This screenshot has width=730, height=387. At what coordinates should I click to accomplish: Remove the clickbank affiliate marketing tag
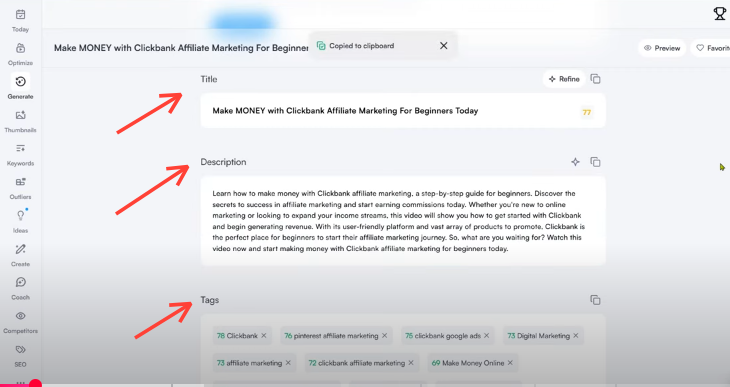(x=411, y=363)
